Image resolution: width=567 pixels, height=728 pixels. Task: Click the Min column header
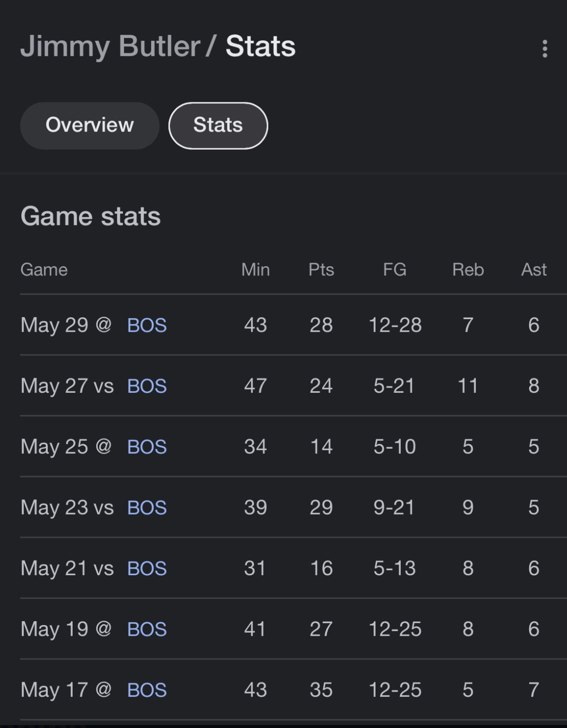(x=256, y=270)
